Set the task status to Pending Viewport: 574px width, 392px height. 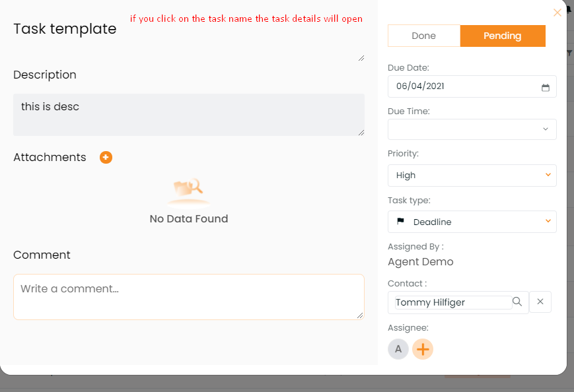pos(503,36)
